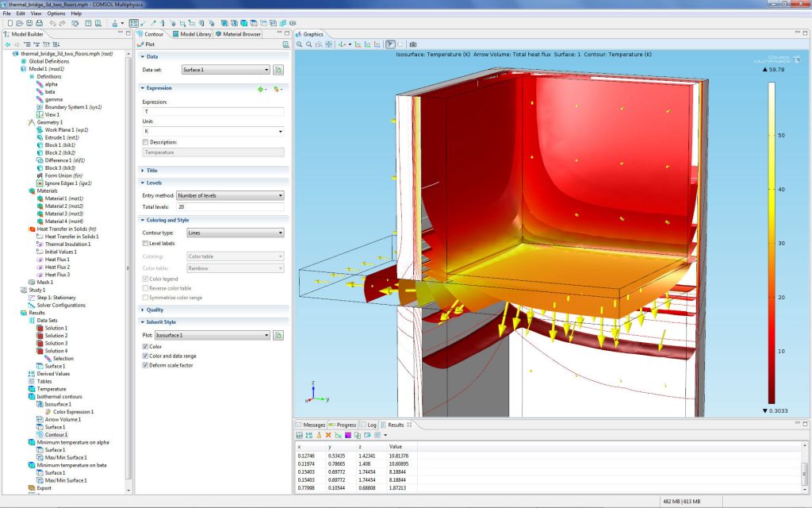This screenshot has height=508, width=812.
Task: Click the export table icon below the Results tab
Action: tap(366, 435)
